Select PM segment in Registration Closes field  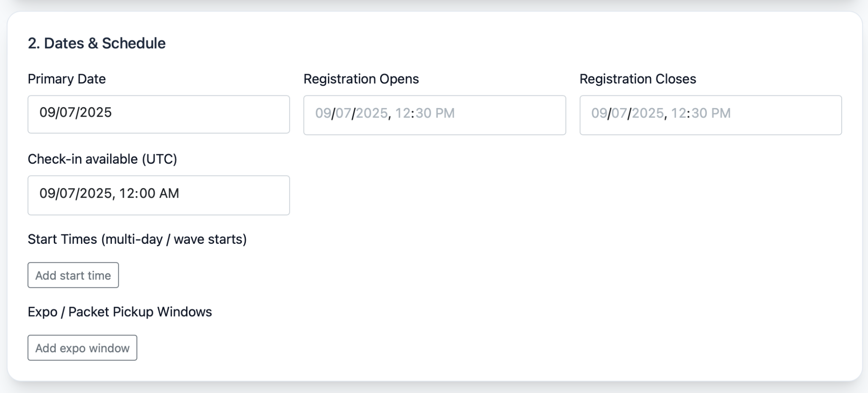[721, 113]
